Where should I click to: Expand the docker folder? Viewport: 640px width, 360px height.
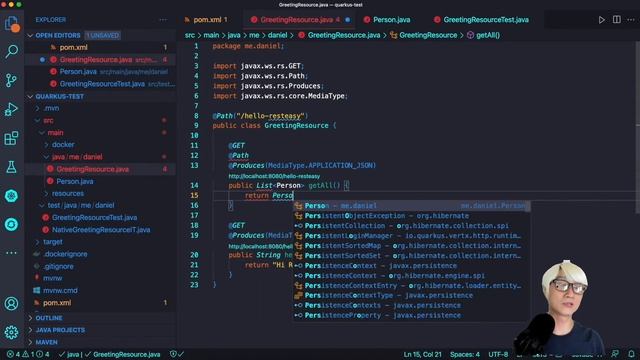point(63,144)
